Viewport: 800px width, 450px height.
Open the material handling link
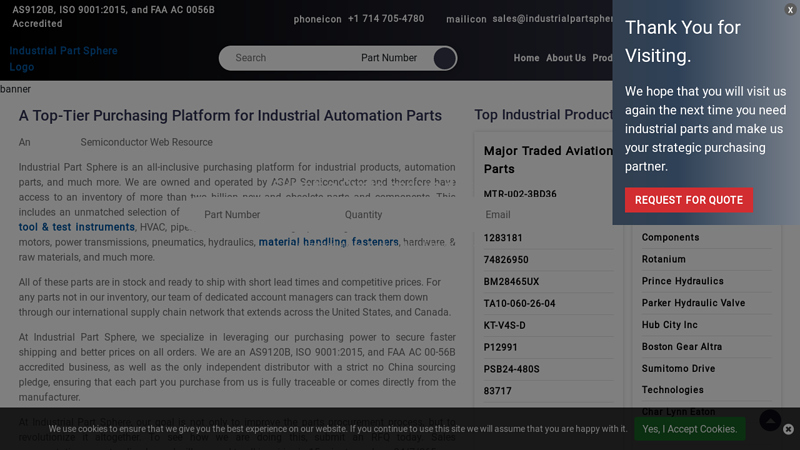pyautogui.click(x=302, y=242)
